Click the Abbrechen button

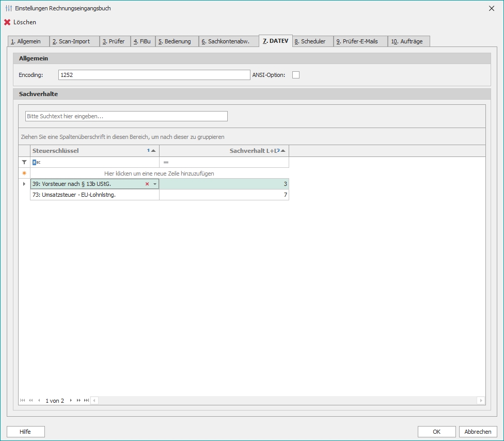[478, 432]
